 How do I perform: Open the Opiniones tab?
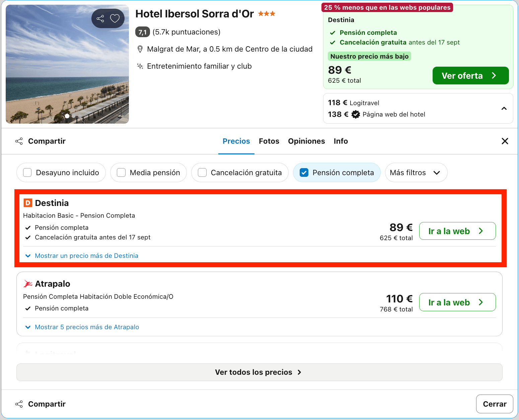click(306, 141)
